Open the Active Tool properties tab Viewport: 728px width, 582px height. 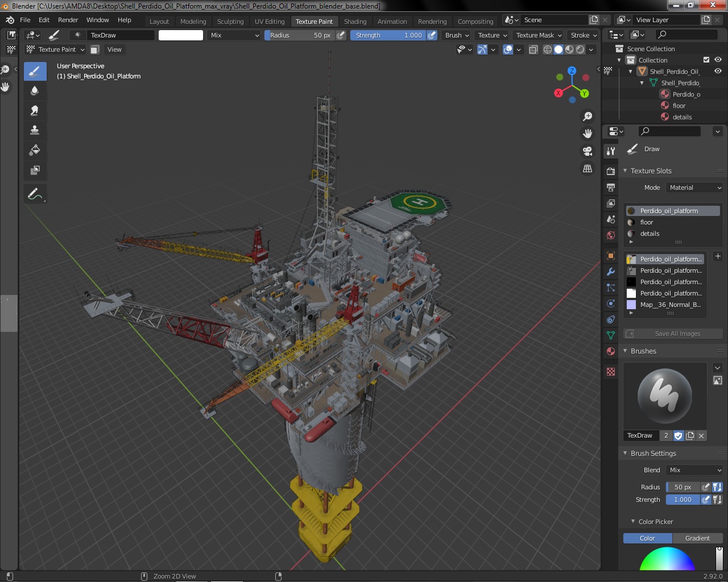(x=611, y=151)
